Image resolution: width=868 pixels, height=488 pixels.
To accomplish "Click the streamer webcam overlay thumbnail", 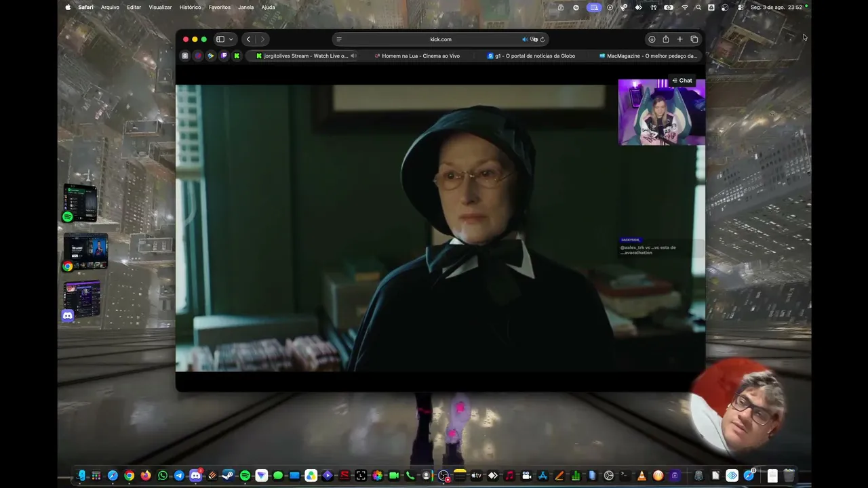I will click(661, 113).
